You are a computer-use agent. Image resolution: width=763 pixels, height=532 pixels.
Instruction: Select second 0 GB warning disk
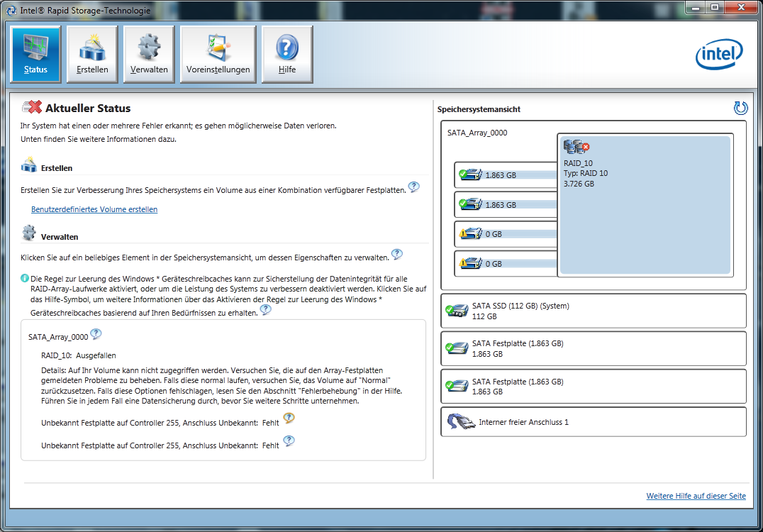click(x=506, y=264)
